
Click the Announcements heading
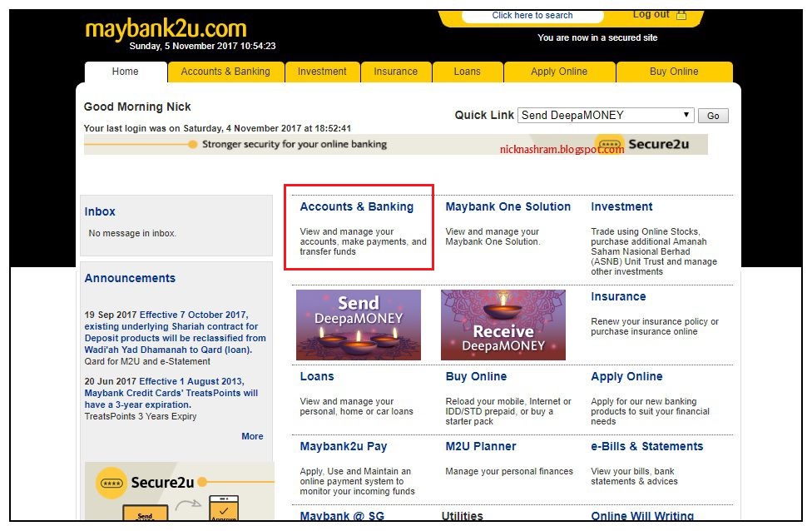click(130, 278)
